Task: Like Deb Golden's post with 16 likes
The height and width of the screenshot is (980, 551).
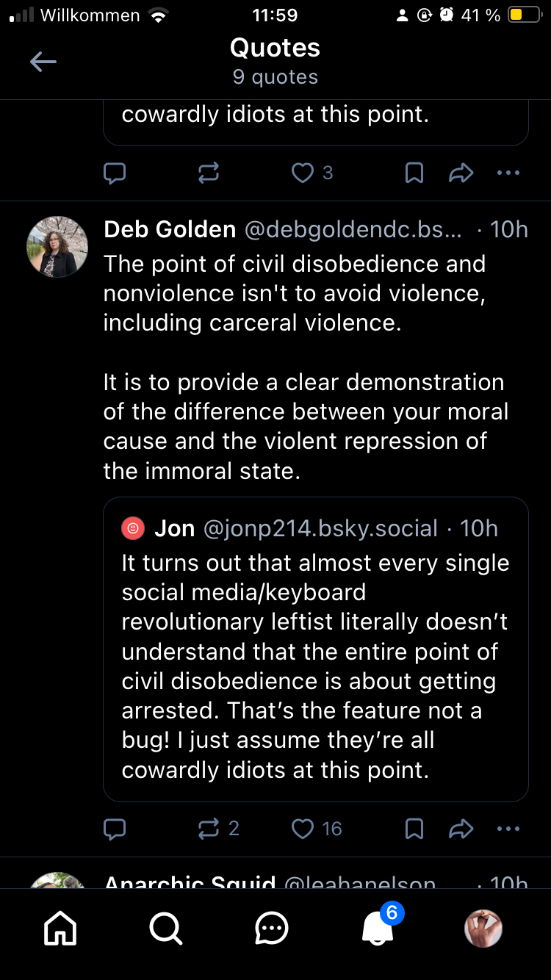Action: [303, 829]
